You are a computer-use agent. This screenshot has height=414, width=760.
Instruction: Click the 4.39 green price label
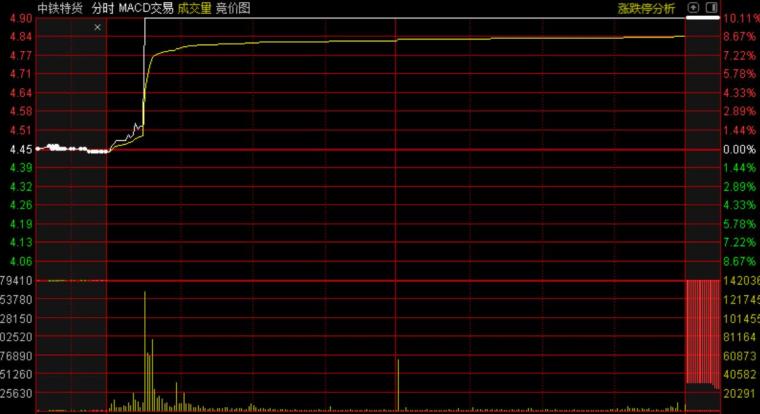coord(21,168)
